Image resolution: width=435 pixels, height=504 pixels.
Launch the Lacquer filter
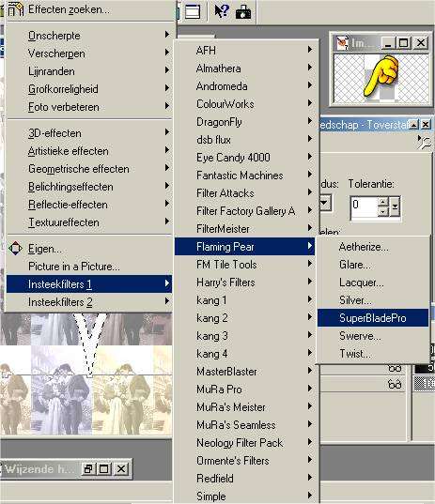373,283
